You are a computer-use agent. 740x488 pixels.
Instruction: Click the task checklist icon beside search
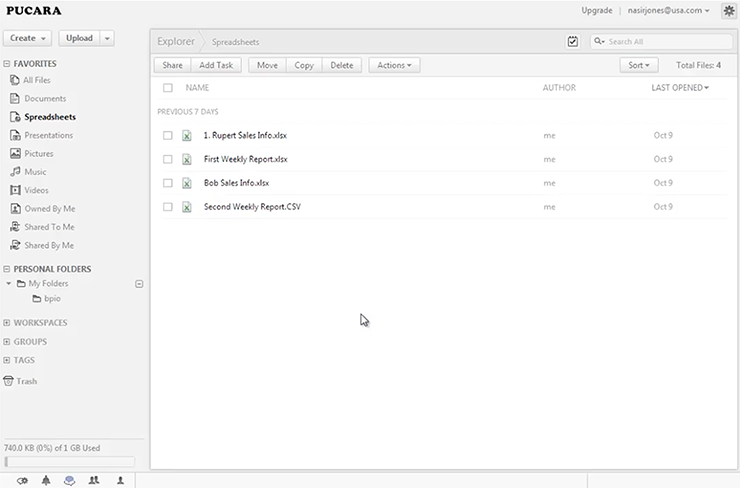click(x=572, y=42)
